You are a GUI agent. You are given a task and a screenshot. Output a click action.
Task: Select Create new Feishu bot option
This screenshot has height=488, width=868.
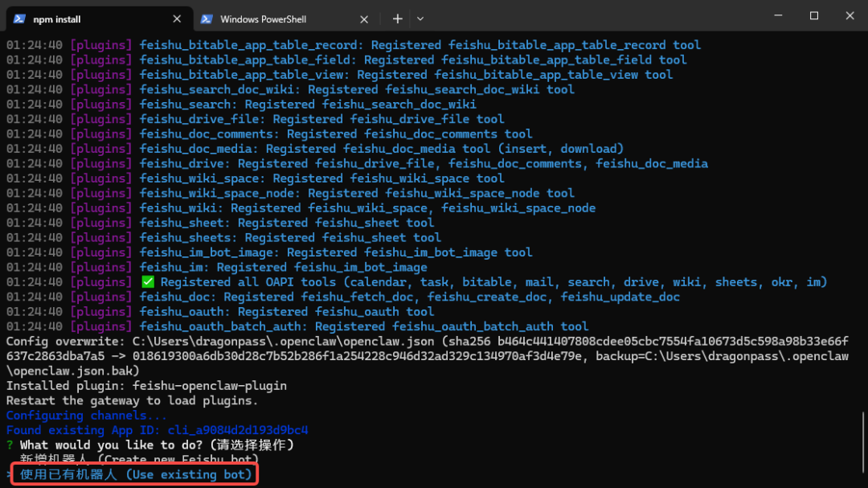140,459
